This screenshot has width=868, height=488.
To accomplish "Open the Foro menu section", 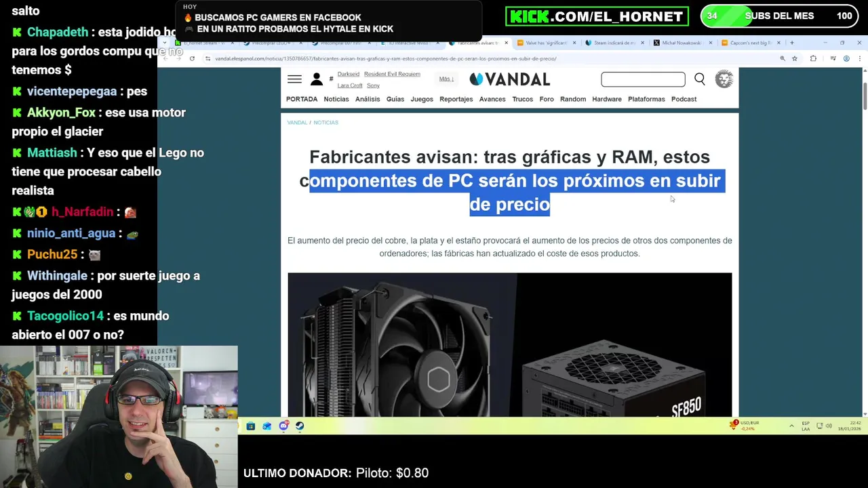I will point(547,99).
